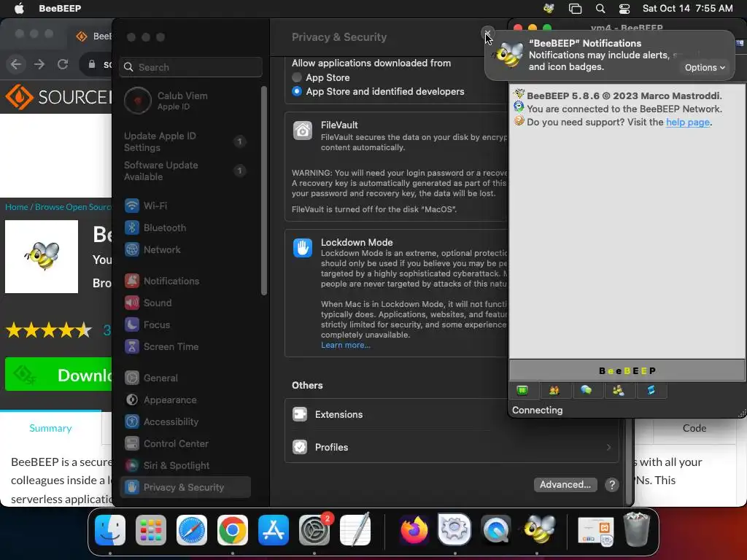Screen dimensions: 747x560
Task: Open the help page link in BeeBEEP
Action: (x=687, y=122)
